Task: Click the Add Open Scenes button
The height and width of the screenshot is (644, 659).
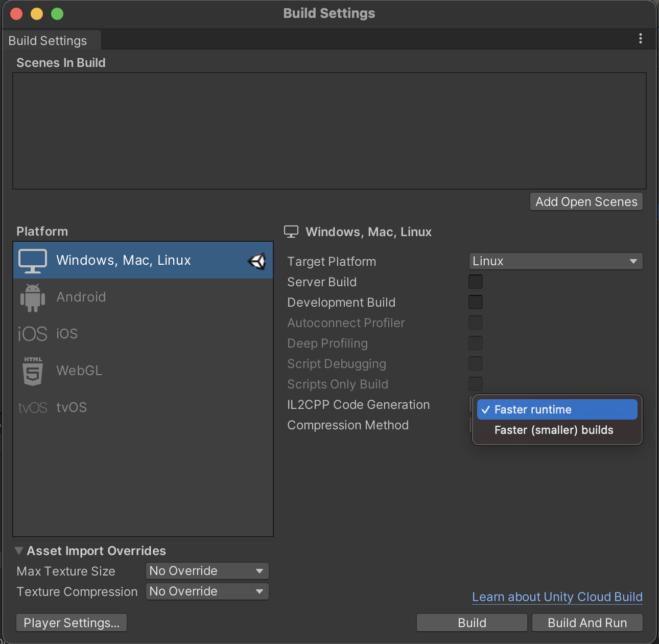Action: pos(586,202)
